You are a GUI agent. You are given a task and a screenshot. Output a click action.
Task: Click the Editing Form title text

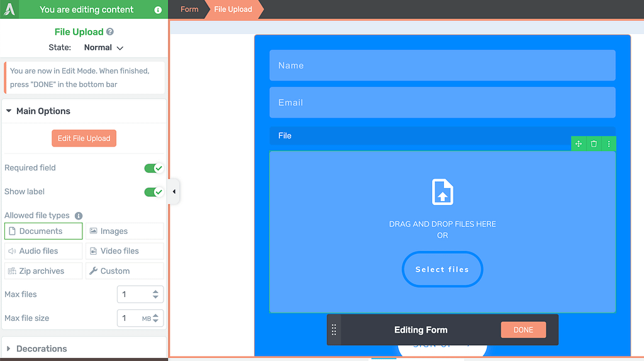(421, 330)
